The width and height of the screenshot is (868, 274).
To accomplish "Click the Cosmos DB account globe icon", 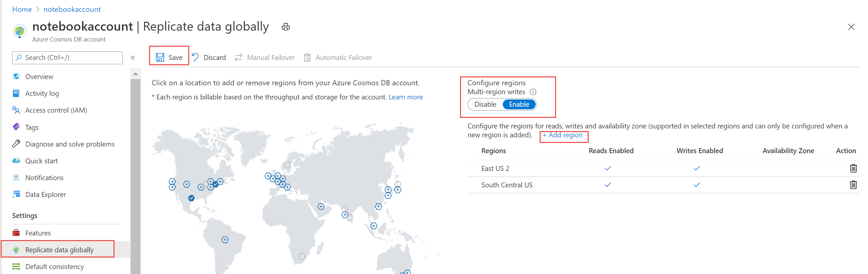I will coord(19,31).
